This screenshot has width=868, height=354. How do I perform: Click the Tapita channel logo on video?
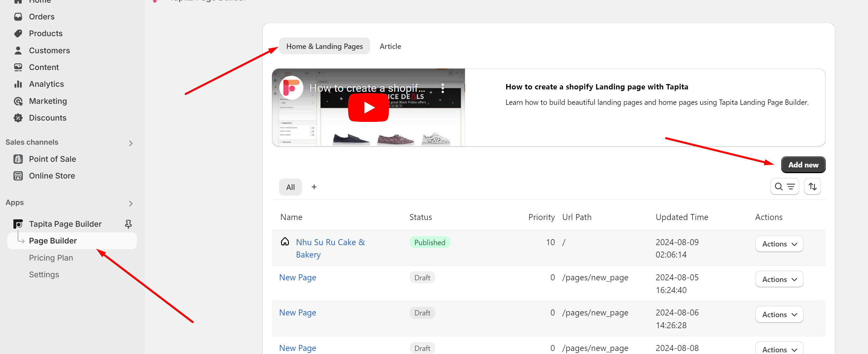(x=291, y=88)
